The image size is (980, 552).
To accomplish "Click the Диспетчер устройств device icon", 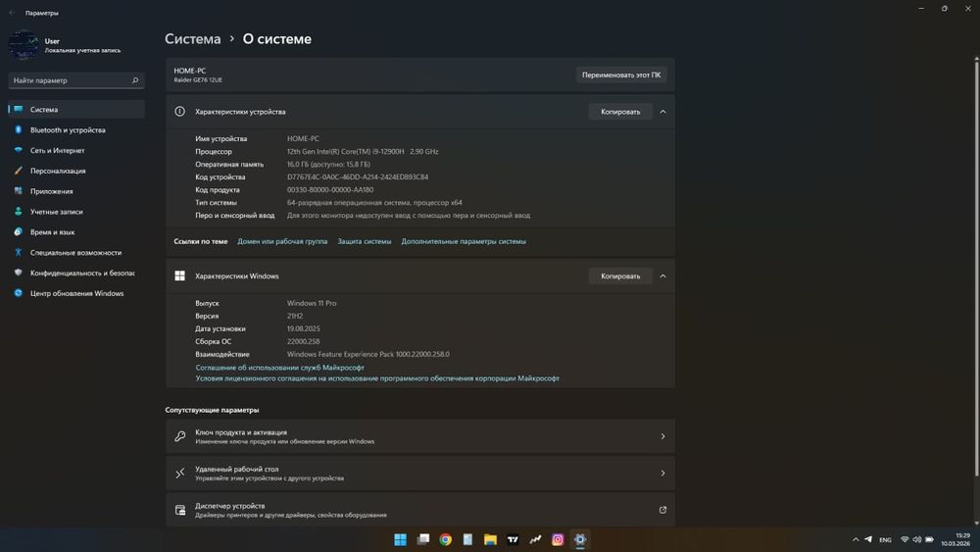I will pos(180,510).
